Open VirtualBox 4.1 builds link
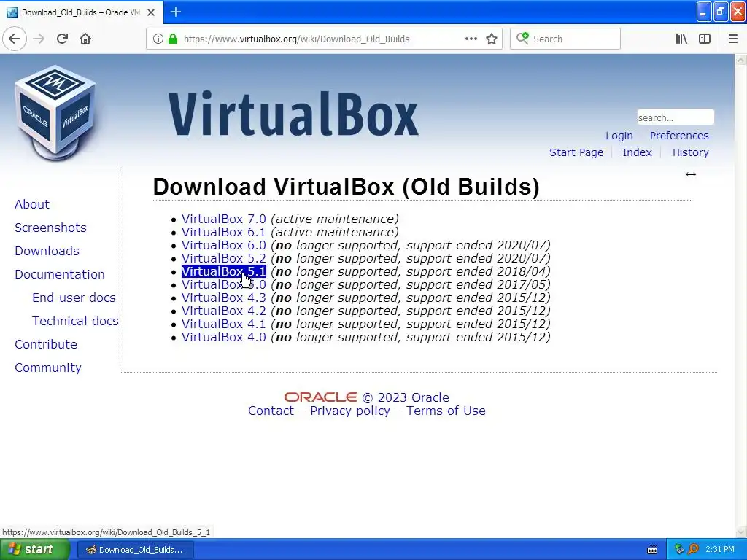The width and height of the screenshot is (747, 560). click(223, 324)
